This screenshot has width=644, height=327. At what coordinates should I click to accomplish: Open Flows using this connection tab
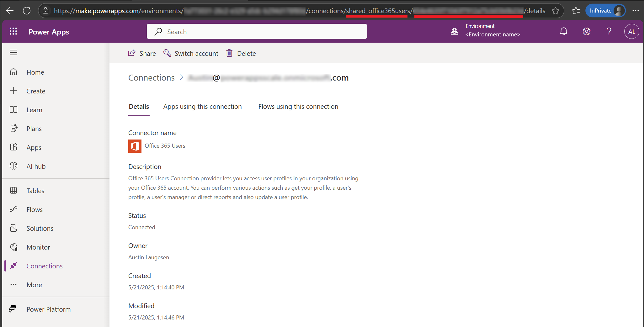click(x=298, y=107)
